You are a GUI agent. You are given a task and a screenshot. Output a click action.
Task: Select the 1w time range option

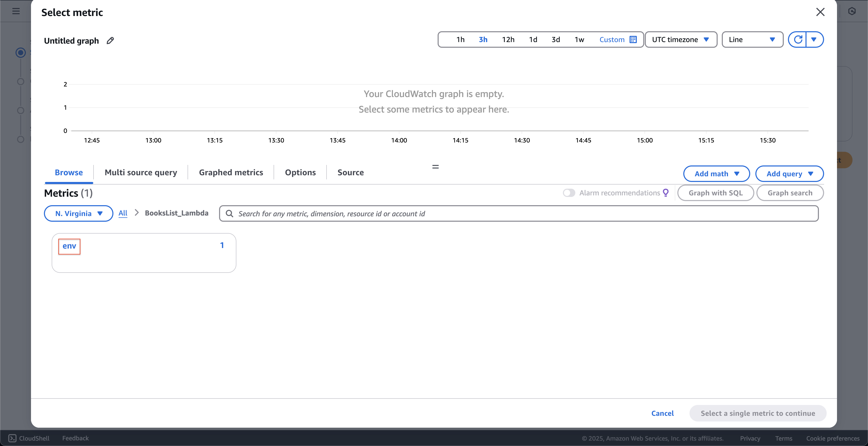(x=579, y=39)
